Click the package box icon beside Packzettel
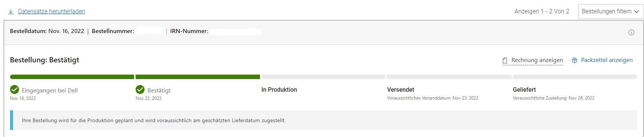Screen dimensions: 644x137 (575, 60)
